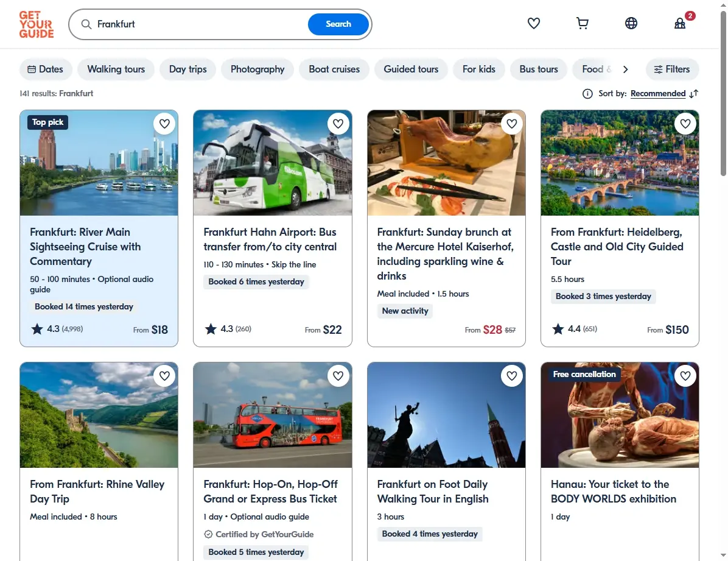Image resolution: width=728 pixels, height=561 pixels.
Task: Favorite the Hop-On Hop-Off bus ticket
Action: [338, 376]
